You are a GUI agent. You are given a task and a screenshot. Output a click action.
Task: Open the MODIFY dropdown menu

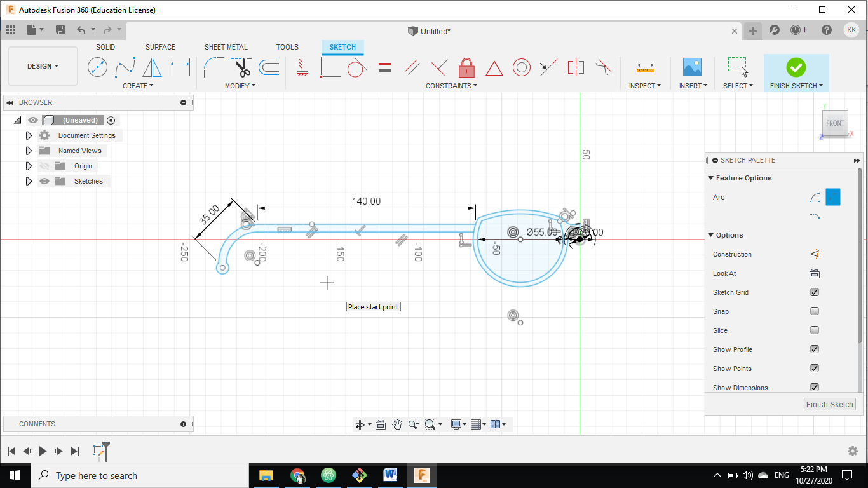(x=240, y=86)
